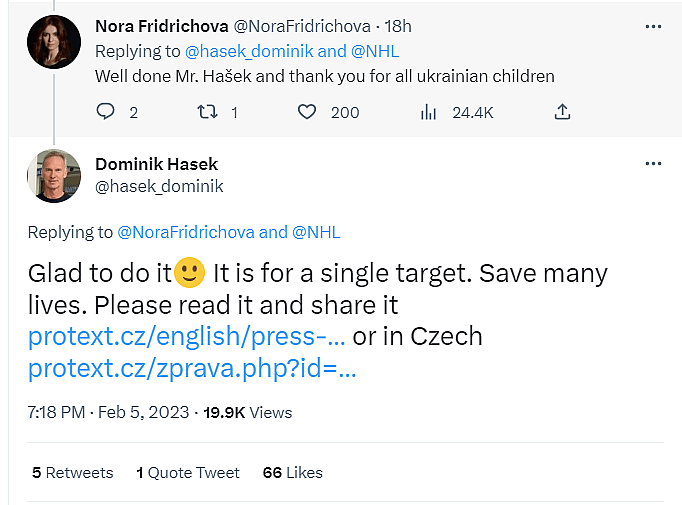Viewport: 682px width, 505px height.
Task: Open the protext.cz/zprava.php Czech link
Action: (192, 369)
